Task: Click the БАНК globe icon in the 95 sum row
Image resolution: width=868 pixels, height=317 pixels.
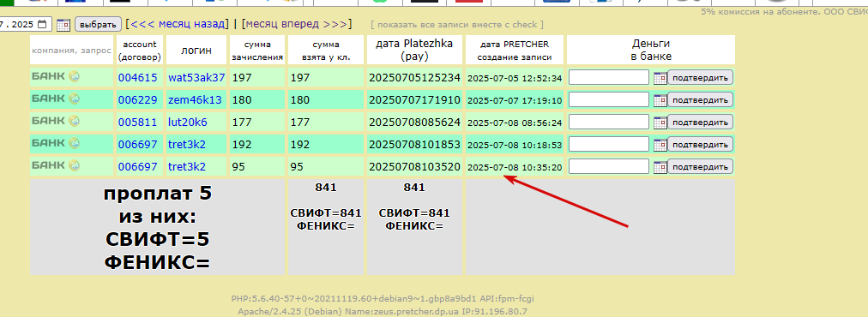Action: (74, 164)
